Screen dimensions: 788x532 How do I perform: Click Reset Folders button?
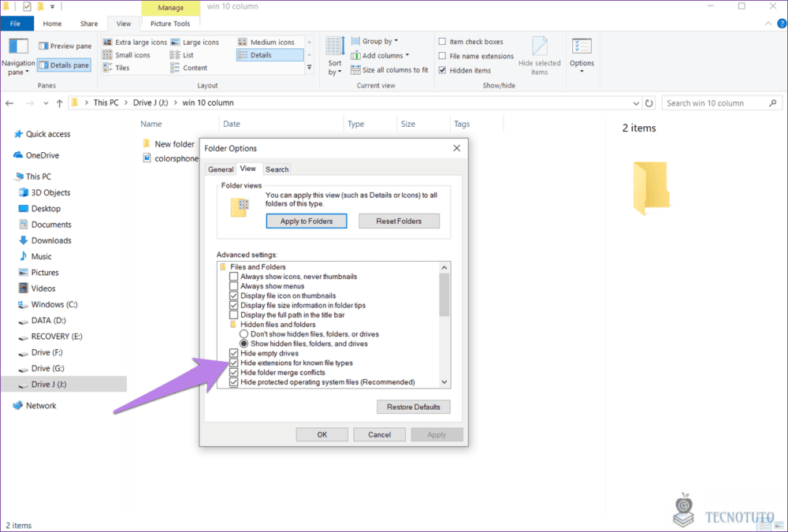pos(399,221)
